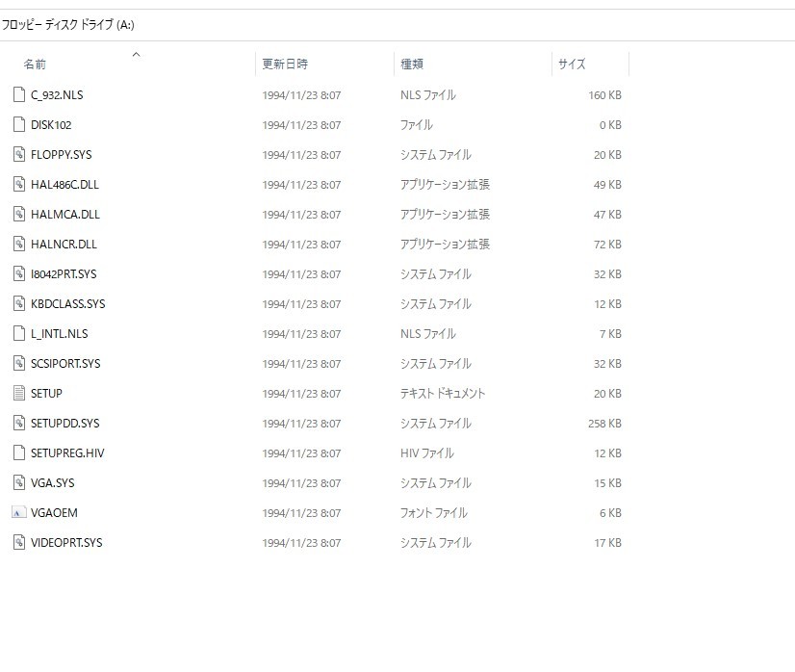This screenshot has width=795, height=672.
Task: Click the ファイル type of DISK102
Action: pos(416,125)
